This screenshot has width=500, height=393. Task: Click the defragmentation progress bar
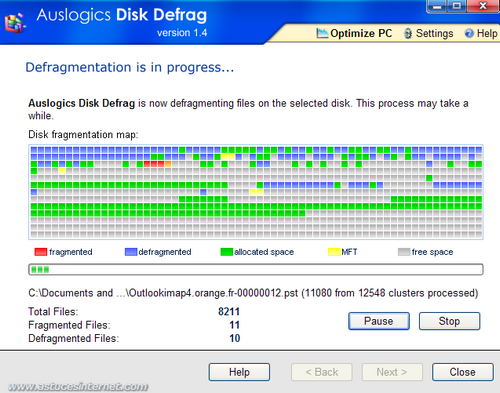pos(256,269)
